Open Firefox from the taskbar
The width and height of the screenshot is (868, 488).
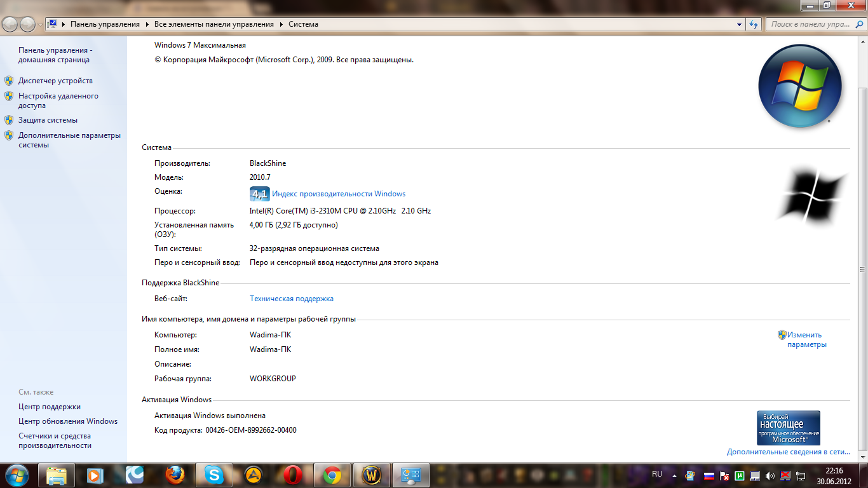click(175, 475)
